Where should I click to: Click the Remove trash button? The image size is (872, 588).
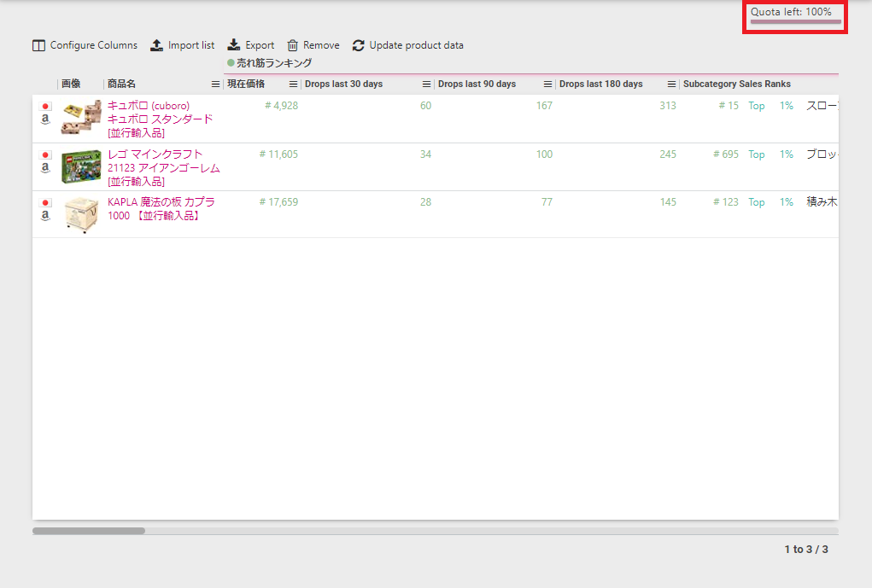click(x=313, y=45)
